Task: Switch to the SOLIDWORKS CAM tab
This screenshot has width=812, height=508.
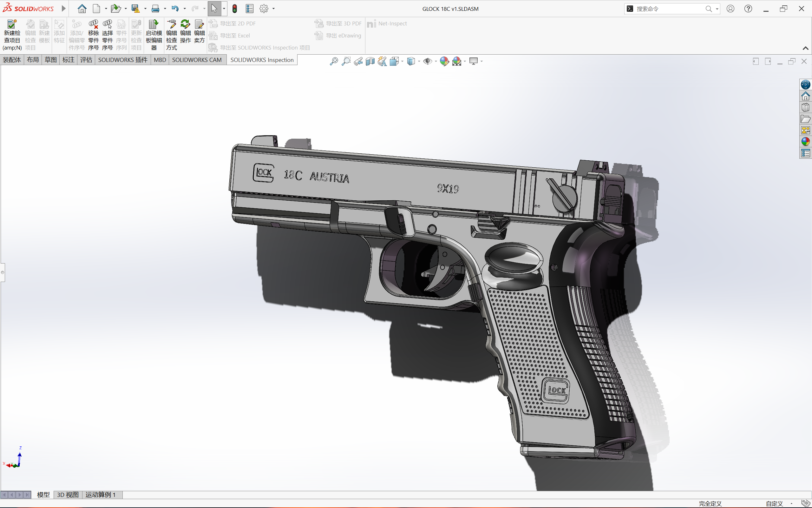Action: 197,60
